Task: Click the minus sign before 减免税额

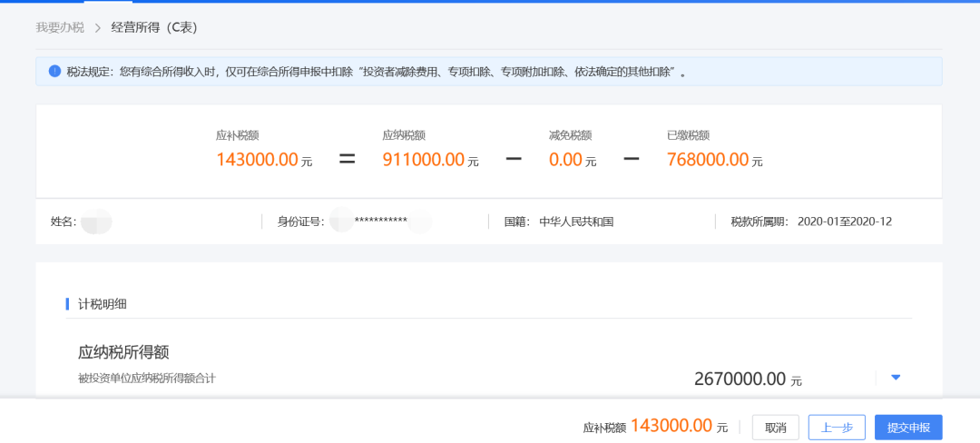Action: (514, 159)
